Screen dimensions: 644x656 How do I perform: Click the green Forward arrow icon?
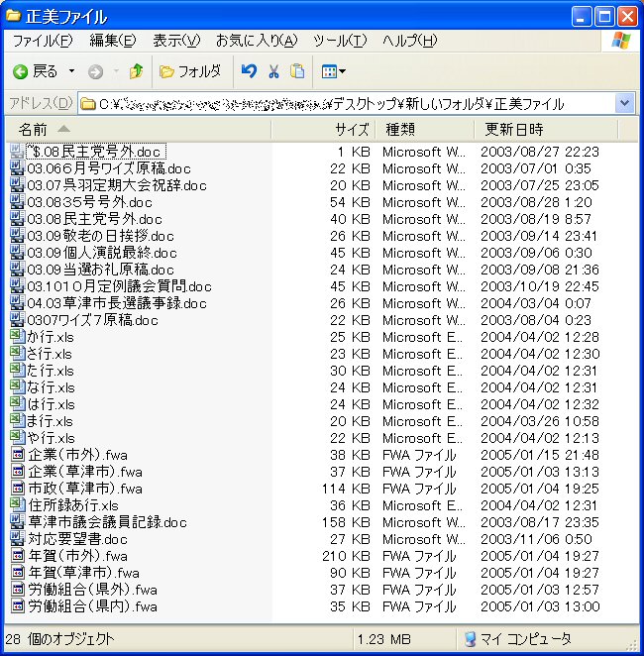pyautogui.click(x=95, y=71)
